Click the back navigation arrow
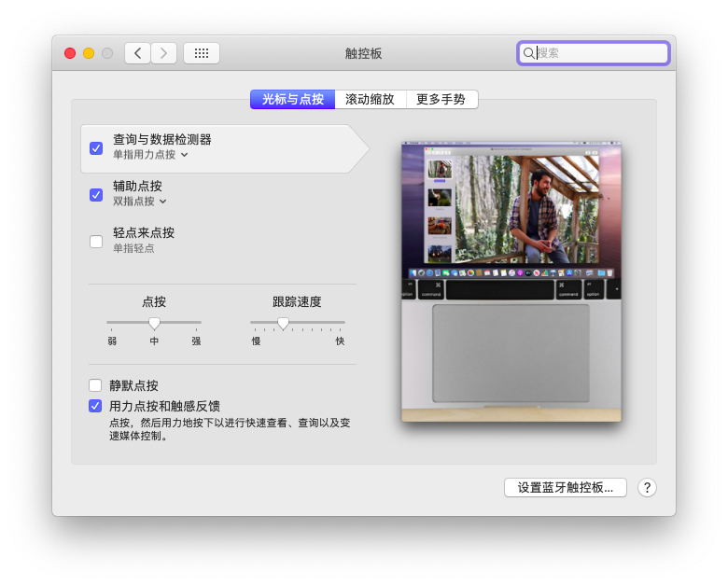 138,53
